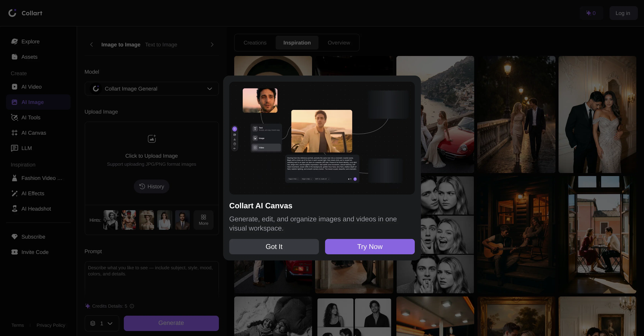Click the AI Canvas preview image in dialog

(x=322, y=138)
